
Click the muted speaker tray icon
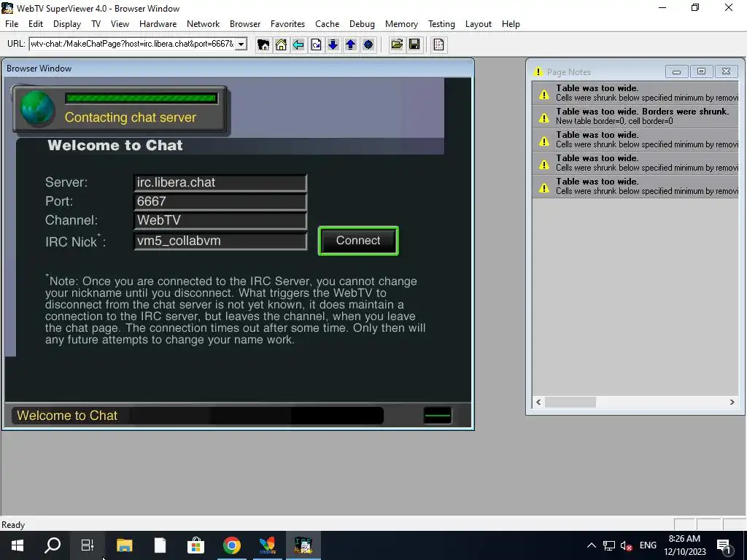tap(627, 545)
